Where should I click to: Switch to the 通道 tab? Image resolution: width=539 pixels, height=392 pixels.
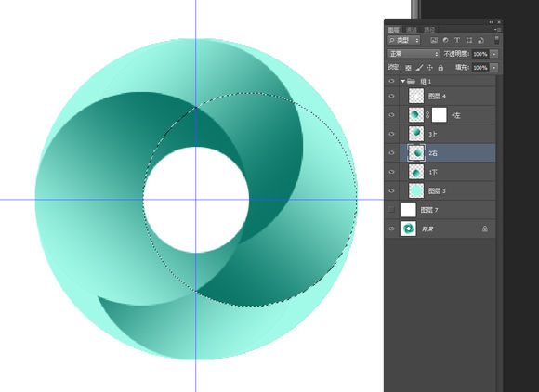point(412,30)
